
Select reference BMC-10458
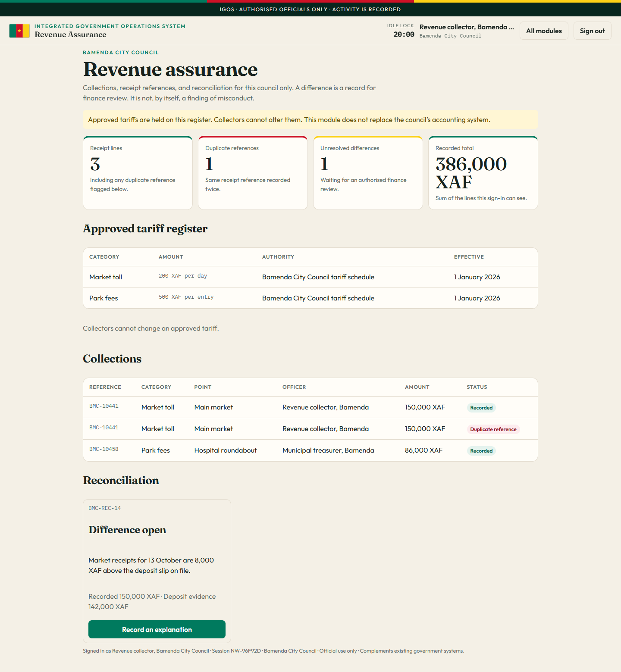coord(104,449)
